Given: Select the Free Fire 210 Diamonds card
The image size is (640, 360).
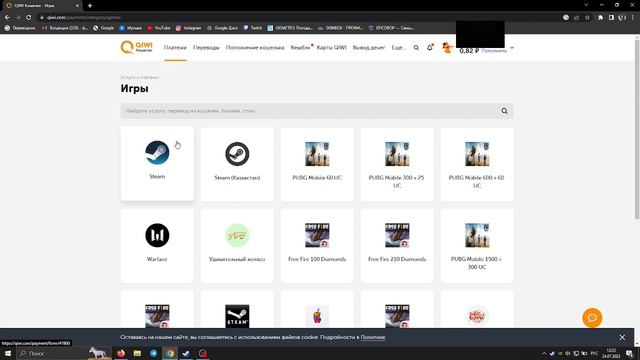Looking at the screenshot, I should point(397,246).
